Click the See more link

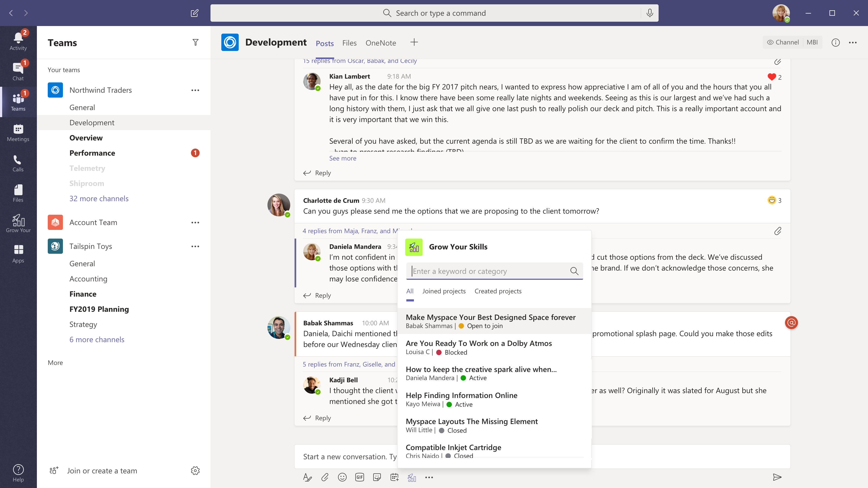pos(342,158)
